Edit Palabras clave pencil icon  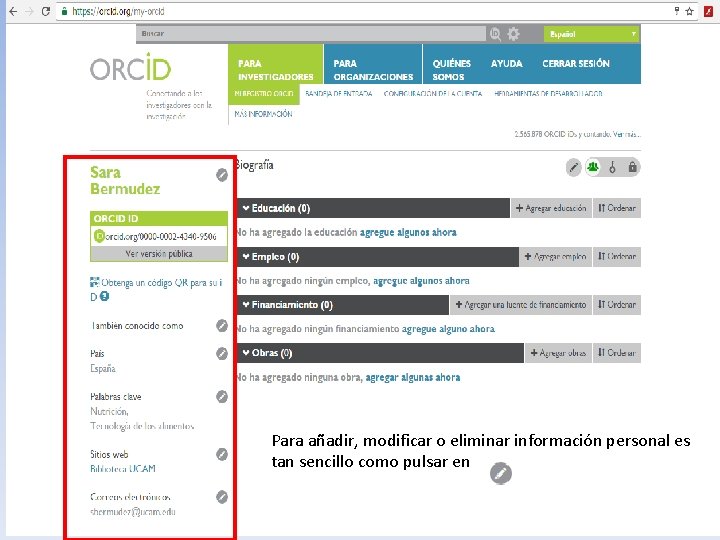tap(222, 396)
